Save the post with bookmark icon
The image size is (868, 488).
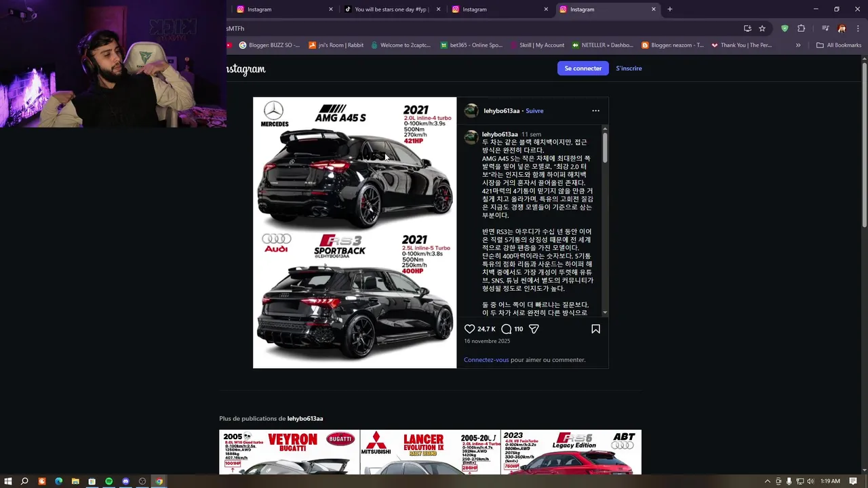[x=595, y=329]
